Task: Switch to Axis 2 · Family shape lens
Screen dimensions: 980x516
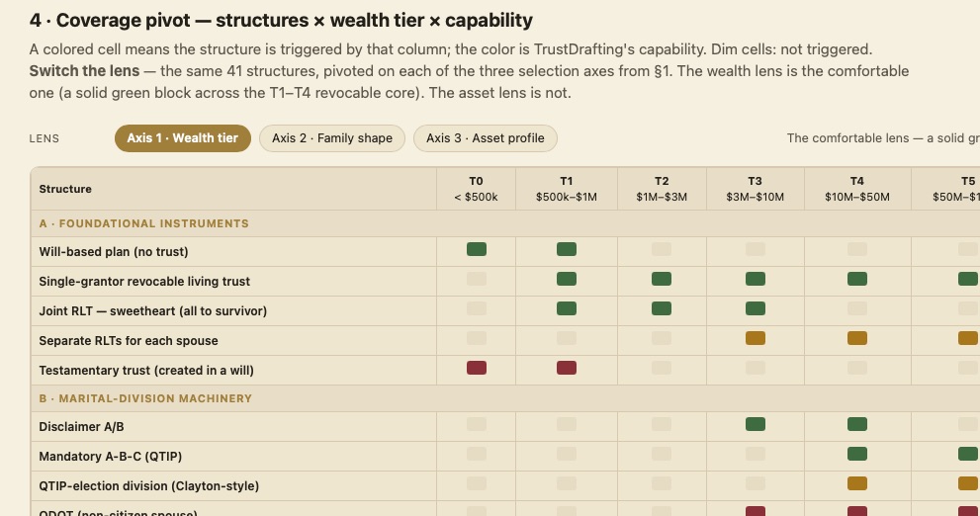Action: pos(332,138)
